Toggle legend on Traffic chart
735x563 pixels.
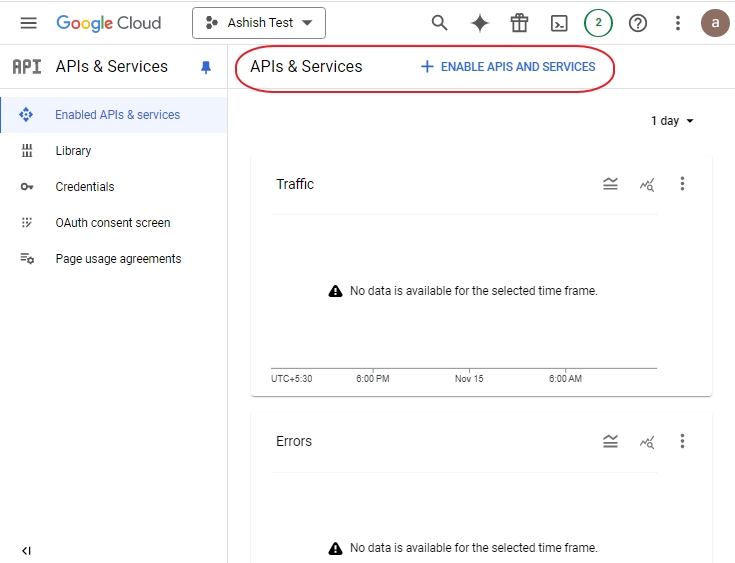pos(610,184)
